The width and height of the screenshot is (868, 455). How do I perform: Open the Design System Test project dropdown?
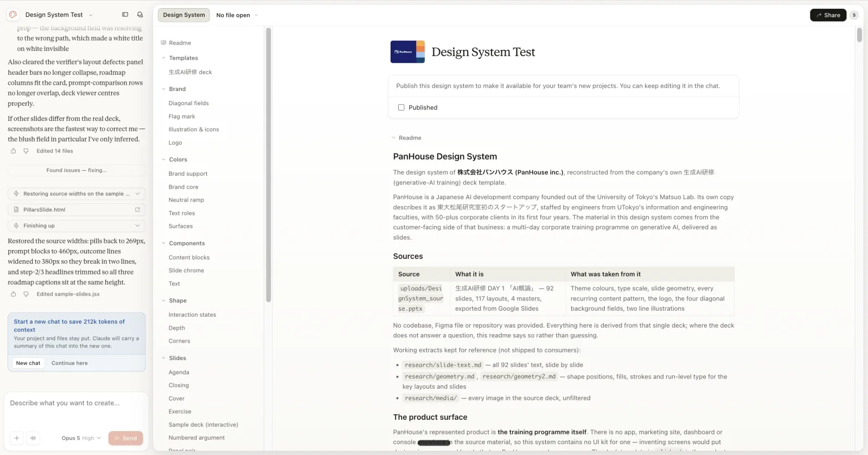[59, 15]
